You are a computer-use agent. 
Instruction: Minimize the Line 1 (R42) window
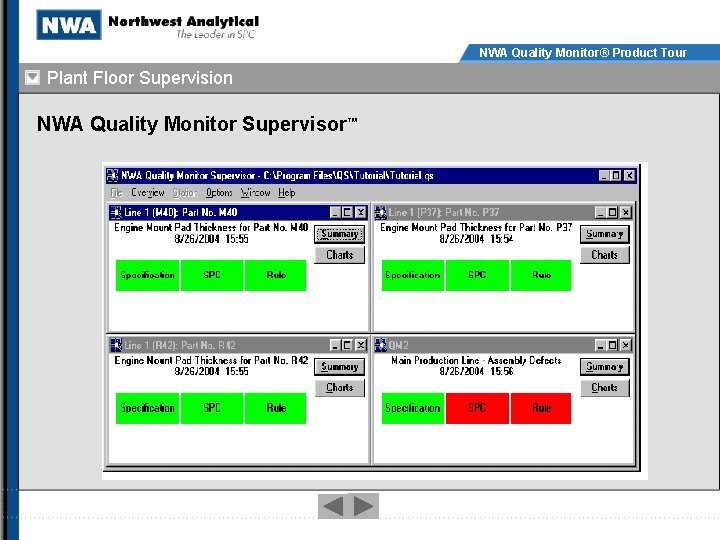tap(335, 345)
